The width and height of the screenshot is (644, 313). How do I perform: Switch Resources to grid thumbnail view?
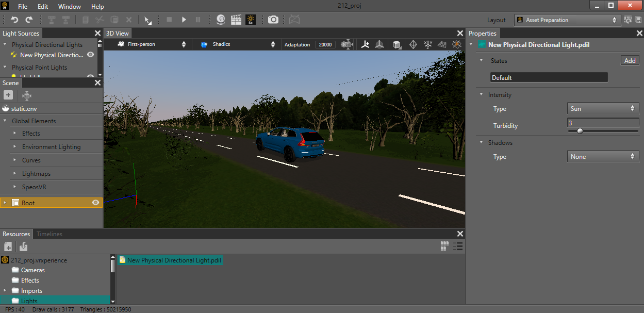point(444,246)
